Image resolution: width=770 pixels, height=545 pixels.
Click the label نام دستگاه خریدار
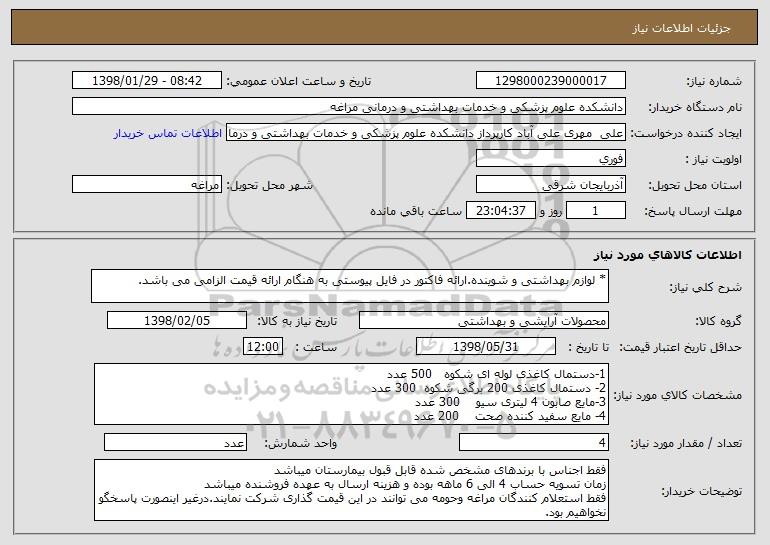click(696, 108)
